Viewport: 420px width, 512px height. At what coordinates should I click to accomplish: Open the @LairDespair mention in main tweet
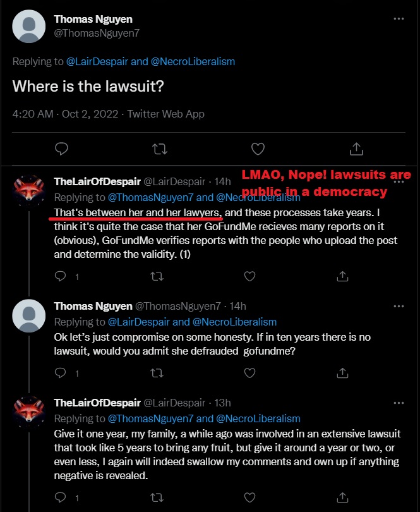(x=96, y=61)
